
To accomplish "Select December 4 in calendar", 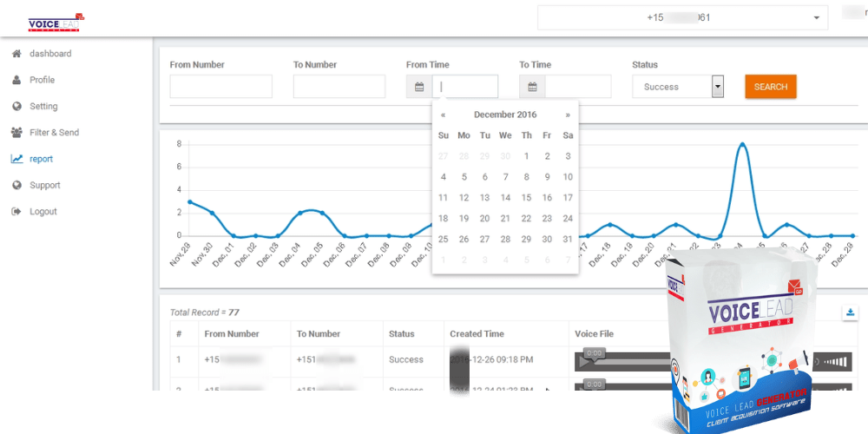I will point(443,177).
